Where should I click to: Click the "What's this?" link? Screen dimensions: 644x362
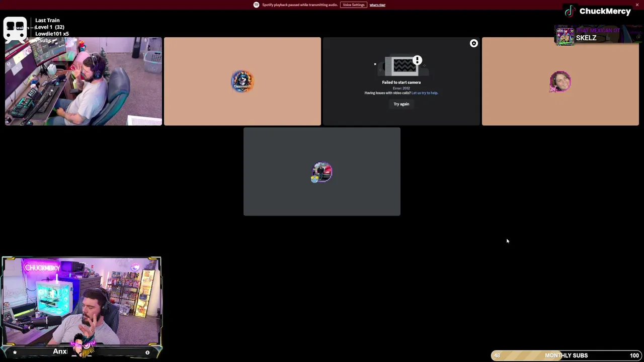[x=377, y=5]
